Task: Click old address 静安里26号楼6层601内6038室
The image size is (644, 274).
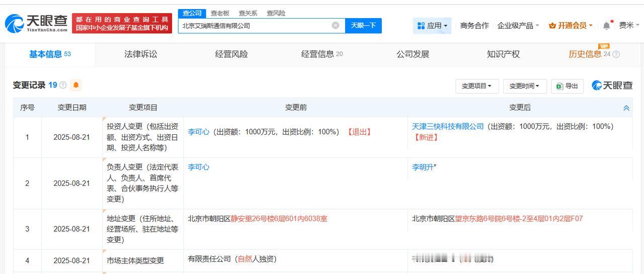Action: 279,219
